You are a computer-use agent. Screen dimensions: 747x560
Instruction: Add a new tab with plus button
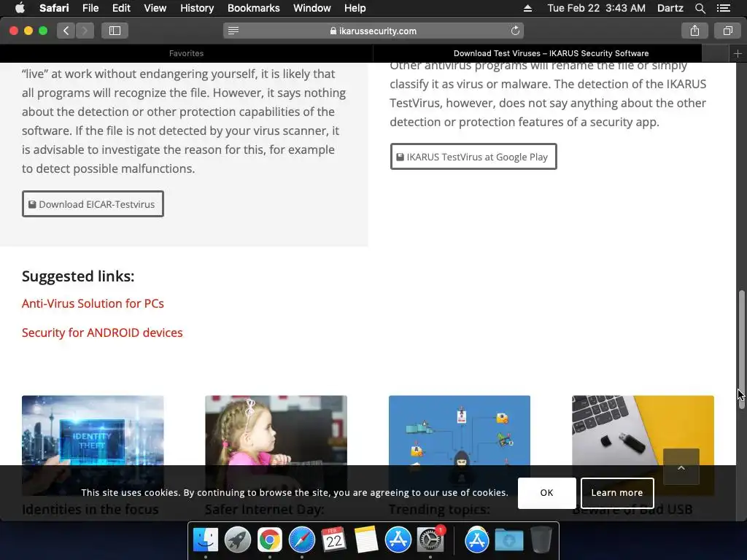(738, 53)
